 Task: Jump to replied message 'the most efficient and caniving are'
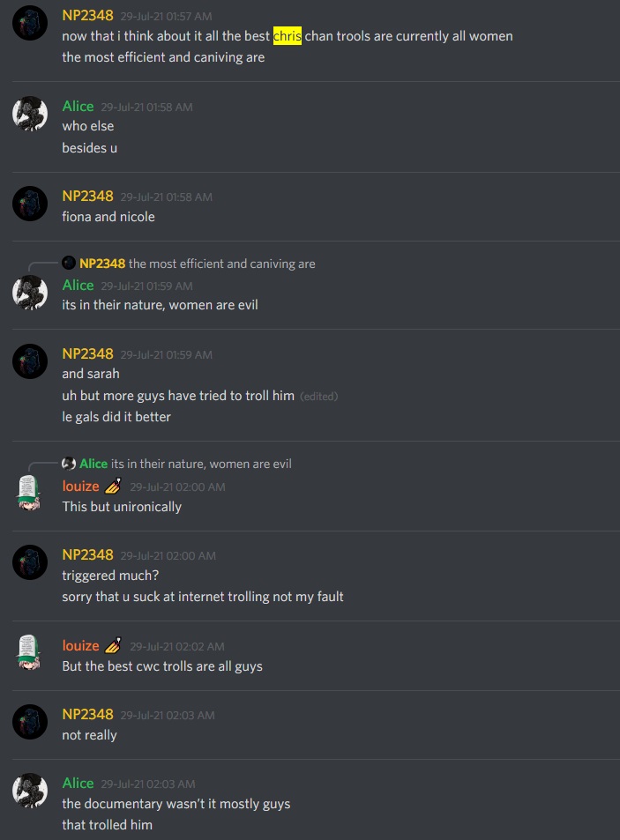pyautogui.click(x=222, y=264)
